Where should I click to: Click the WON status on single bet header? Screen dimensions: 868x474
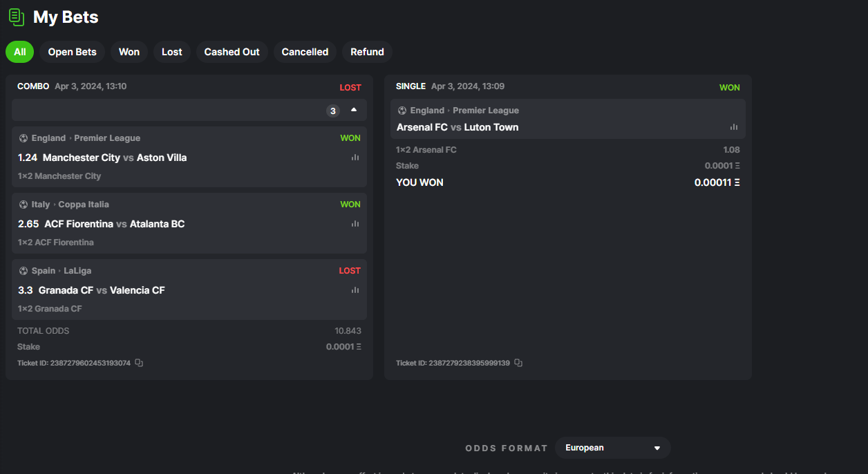730,88
